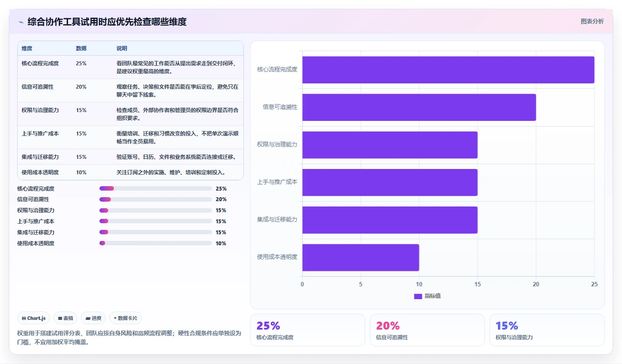The height and width of the screenshot is (364, 622).
Task: Click the 10% cell in the table
Action: coord(81,173)
